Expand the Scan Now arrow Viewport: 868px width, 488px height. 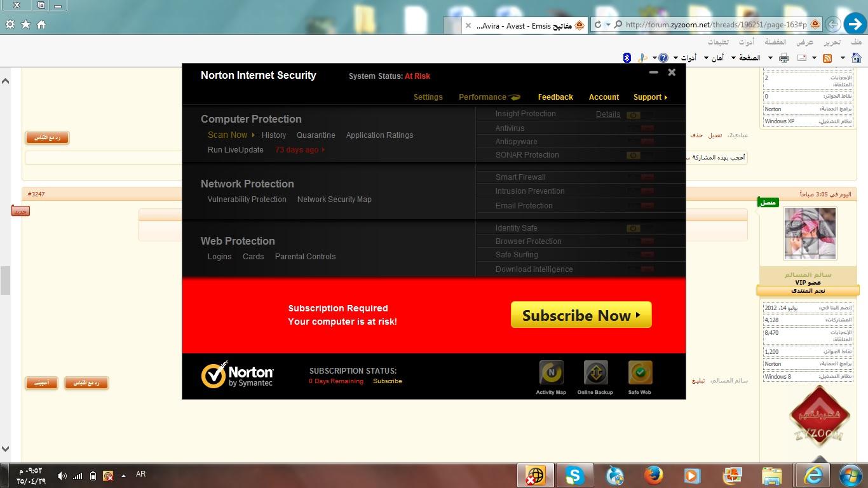tap(253, 135)
